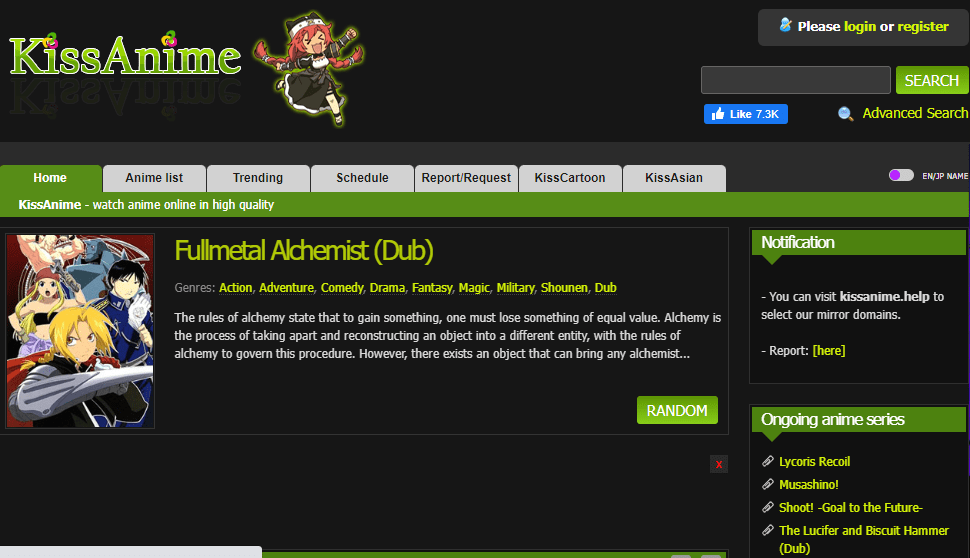Like the page with Facebook thumbs-up button
Image resolution: width=970 pixels, height=558 pixels.
(745, 114)
